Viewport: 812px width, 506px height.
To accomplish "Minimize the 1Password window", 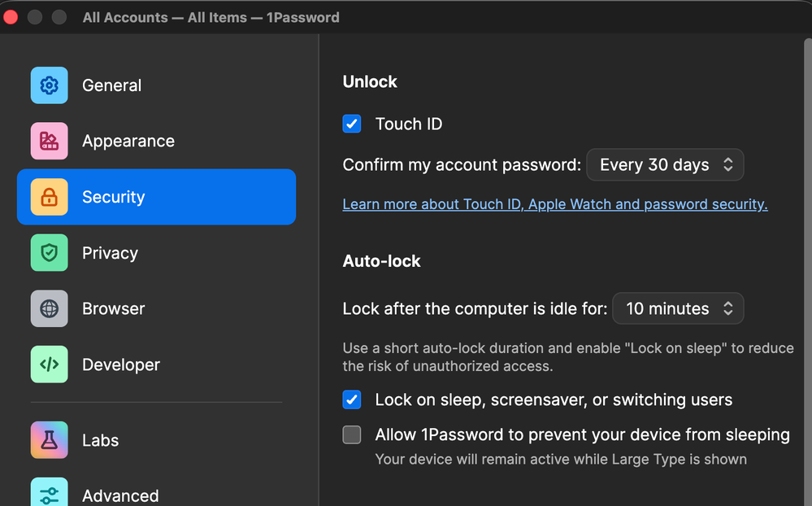I will [x=35, y=17].
